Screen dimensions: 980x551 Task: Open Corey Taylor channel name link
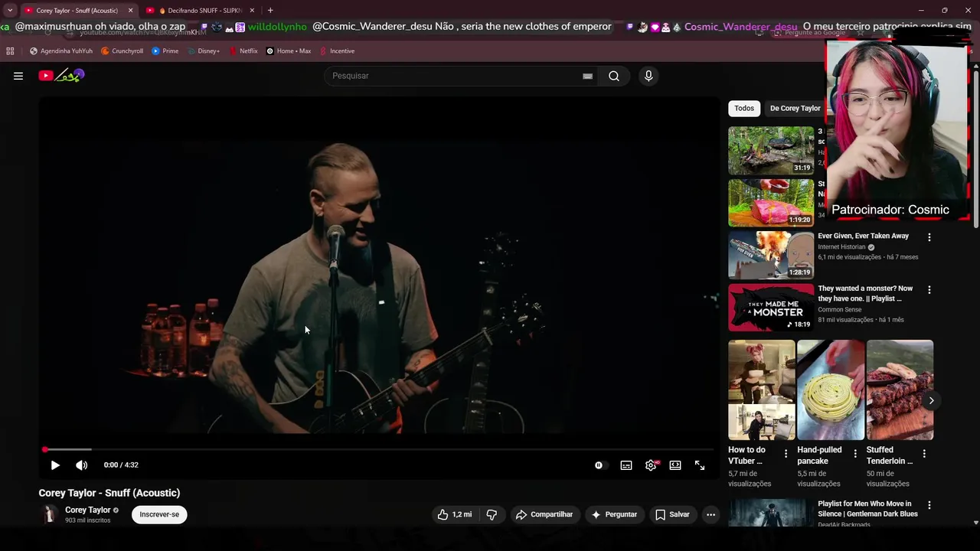point(88,510)
